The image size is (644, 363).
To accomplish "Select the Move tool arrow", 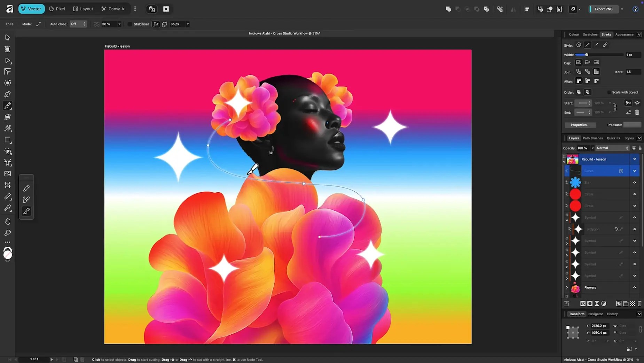I will (x=7, y=38).
